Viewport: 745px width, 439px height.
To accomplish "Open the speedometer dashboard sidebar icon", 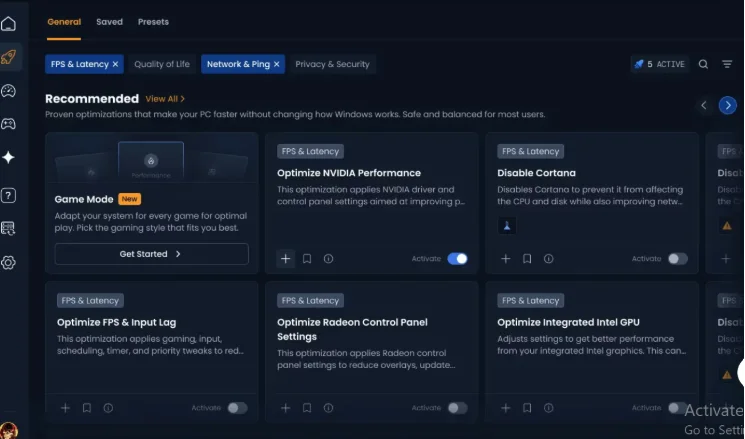I will coord(9,91).
